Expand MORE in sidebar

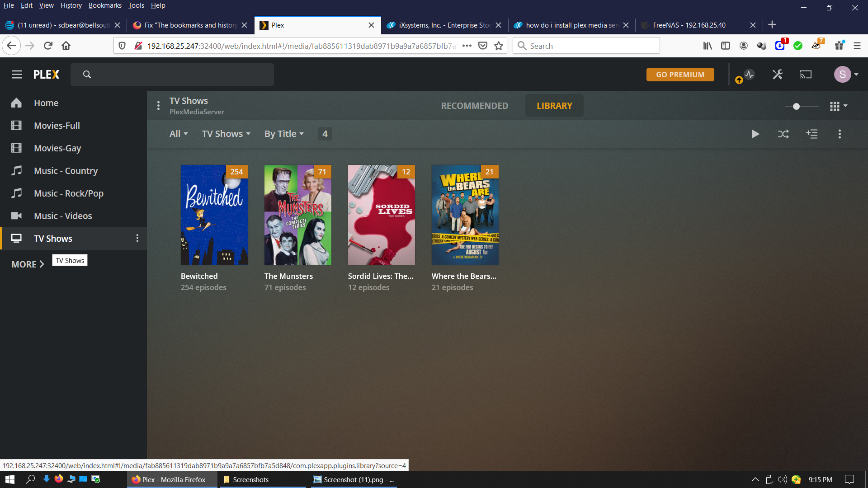[x=28, y=264]
